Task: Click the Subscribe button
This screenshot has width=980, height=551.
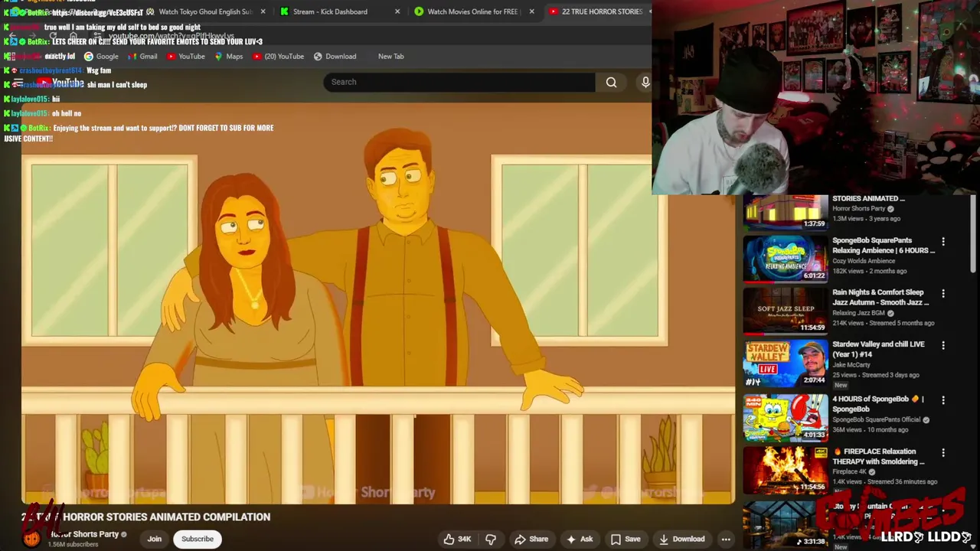Action: 198,539
